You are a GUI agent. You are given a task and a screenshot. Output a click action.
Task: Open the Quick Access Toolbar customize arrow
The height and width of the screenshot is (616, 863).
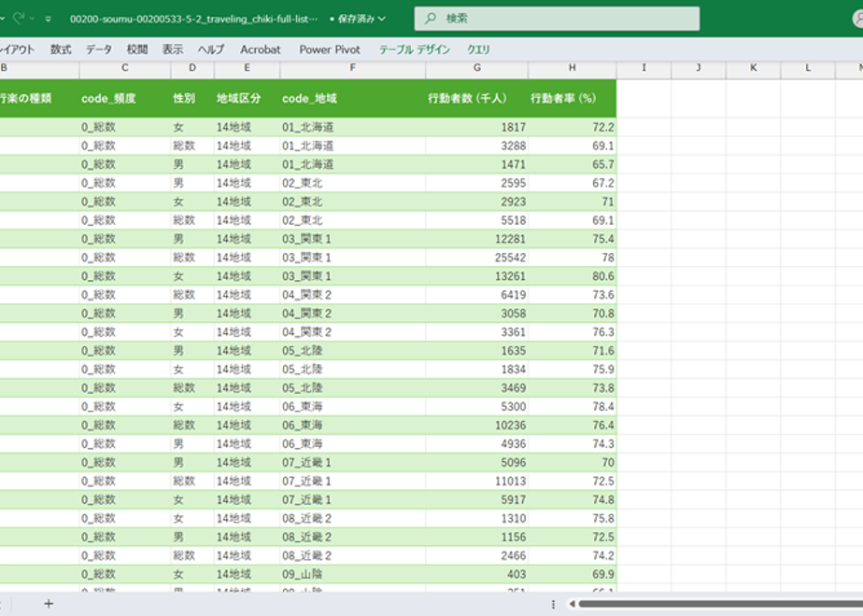click(49, 19)
